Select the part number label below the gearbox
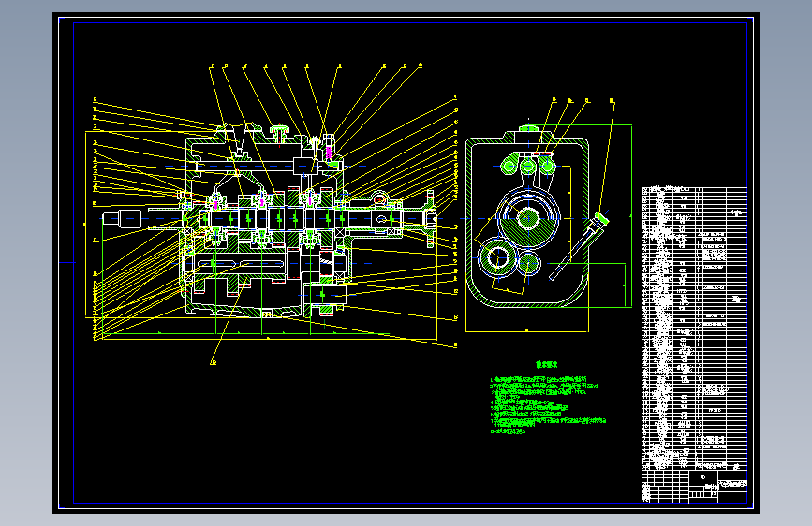 213,362
